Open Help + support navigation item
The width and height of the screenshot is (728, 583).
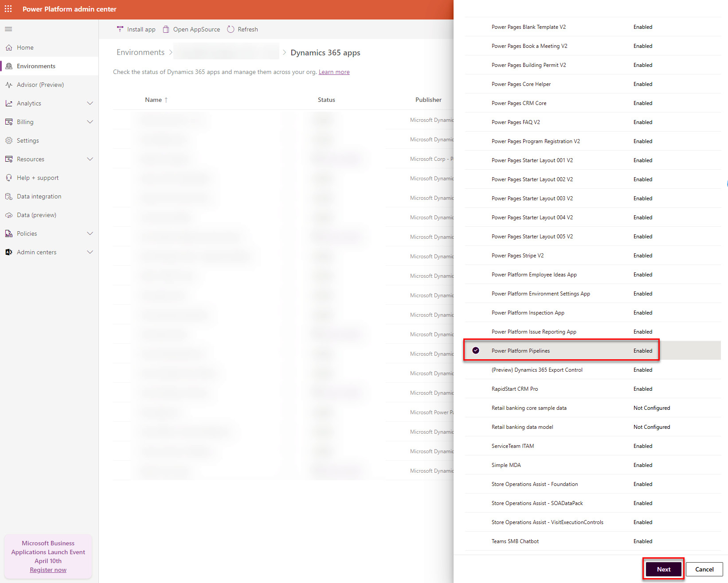[49, 178]
